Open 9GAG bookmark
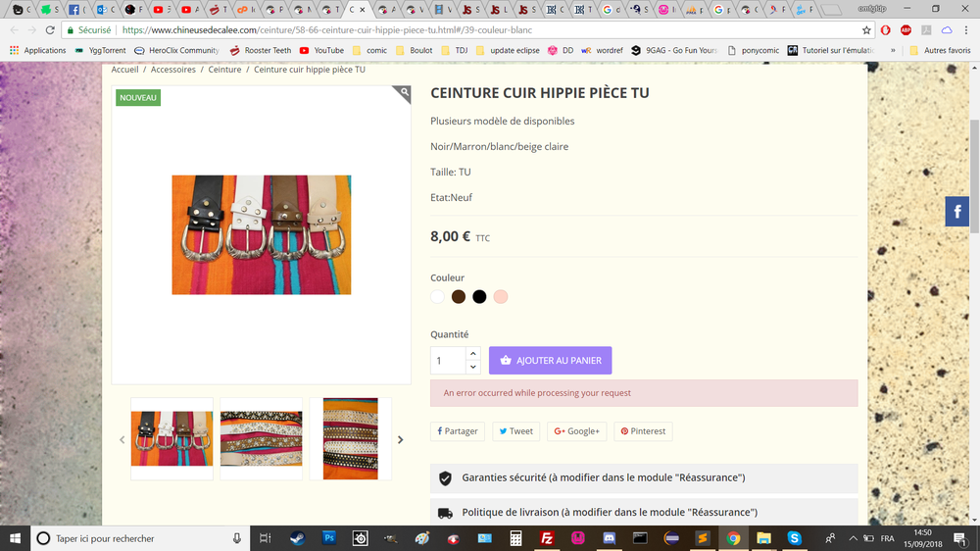980x551 pixels. (674, 50)
